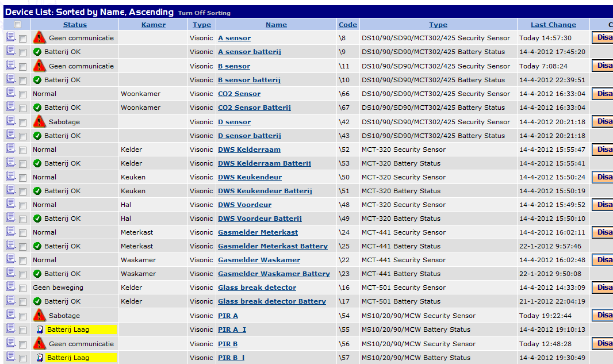
Task: Click Sabotage warning icon on D sensor row
Action: [39, 121]
